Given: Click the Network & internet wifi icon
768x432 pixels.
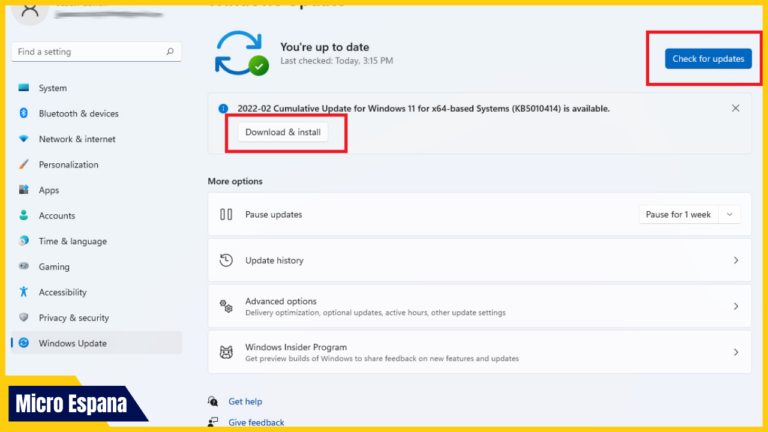Looking at the screenshot, I should (24, 139).
